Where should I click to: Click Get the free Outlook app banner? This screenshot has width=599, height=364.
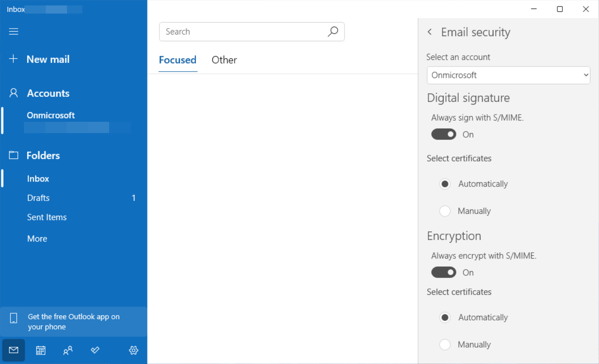pyautogui.click(x=73, y=321)
